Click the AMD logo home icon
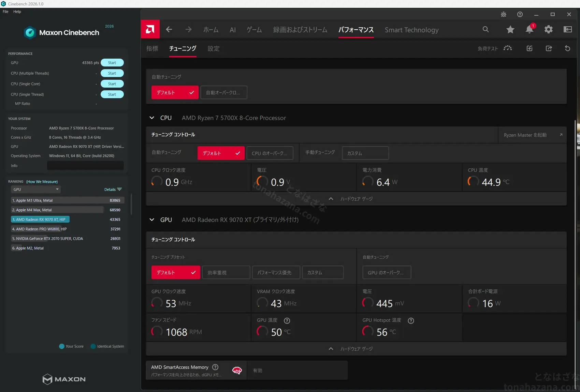The image size is (580, 392). click(x=150, y=29)
